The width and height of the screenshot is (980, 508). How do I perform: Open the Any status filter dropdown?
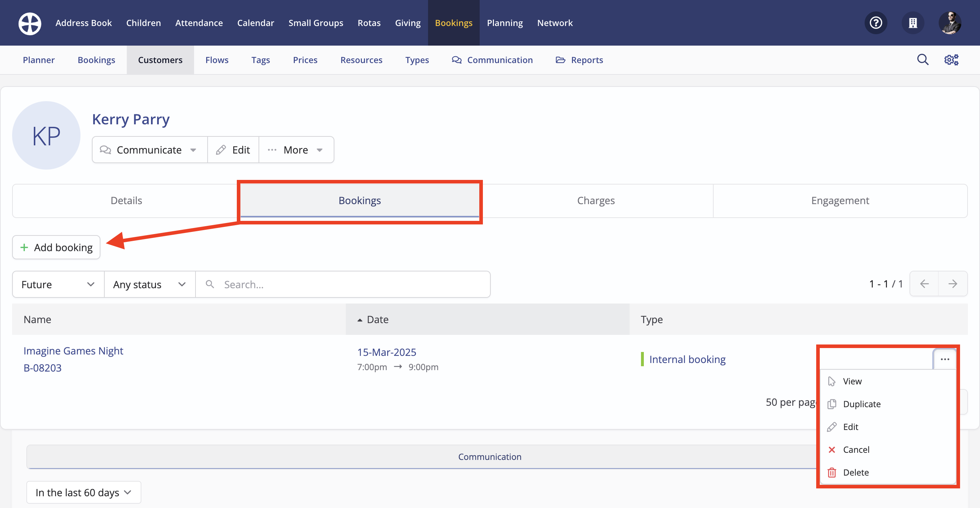[149, 284]
